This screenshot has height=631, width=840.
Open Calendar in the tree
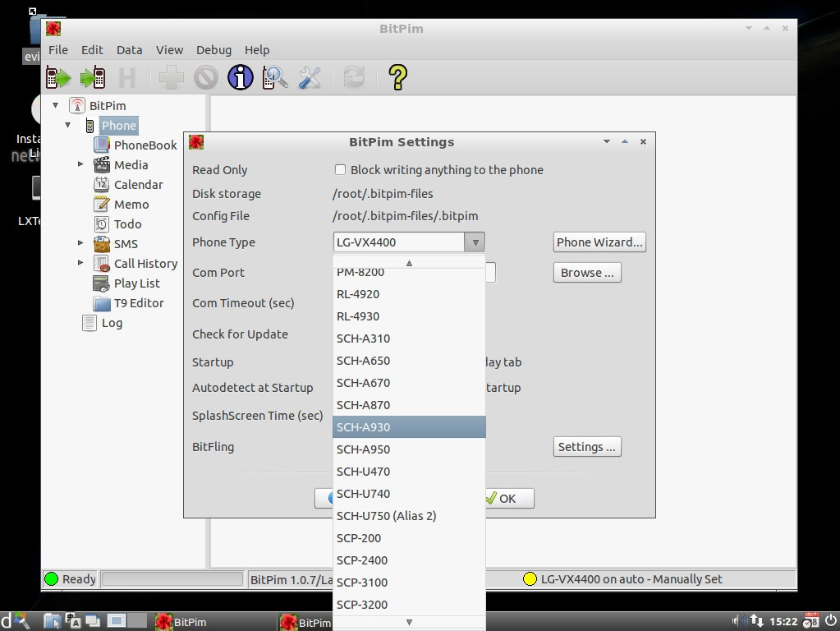138,185
